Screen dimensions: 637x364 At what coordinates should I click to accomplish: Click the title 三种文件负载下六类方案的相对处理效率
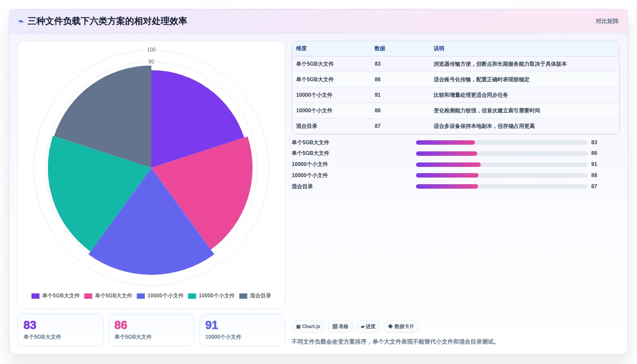[107, 21]
